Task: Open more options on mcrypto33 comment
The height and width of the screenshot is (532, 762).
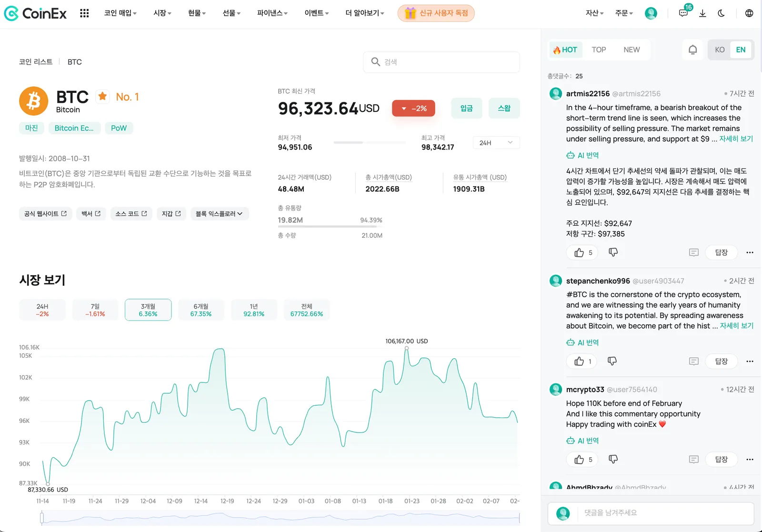Action: [750, 460]
